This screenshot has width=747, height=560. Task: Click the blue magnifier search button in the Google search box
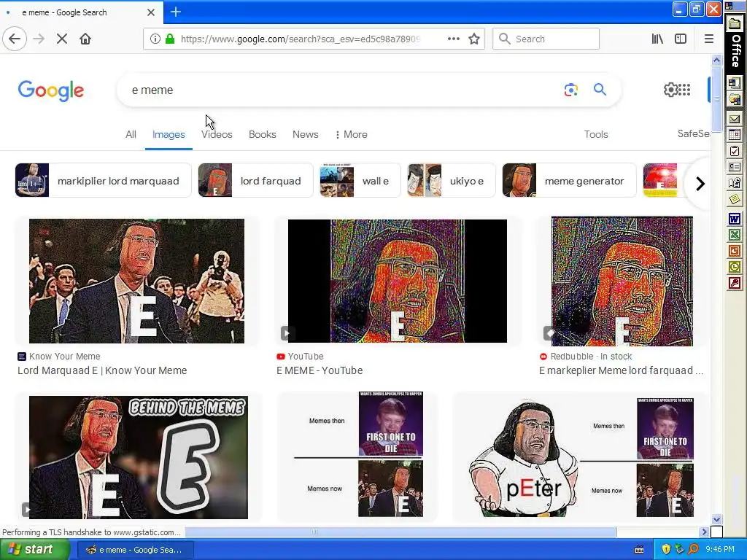pos(600,89)
